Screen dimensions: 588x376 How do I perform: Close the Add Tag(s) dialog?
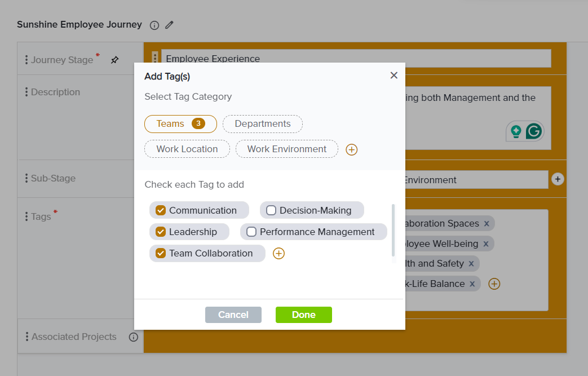(394, 76)
